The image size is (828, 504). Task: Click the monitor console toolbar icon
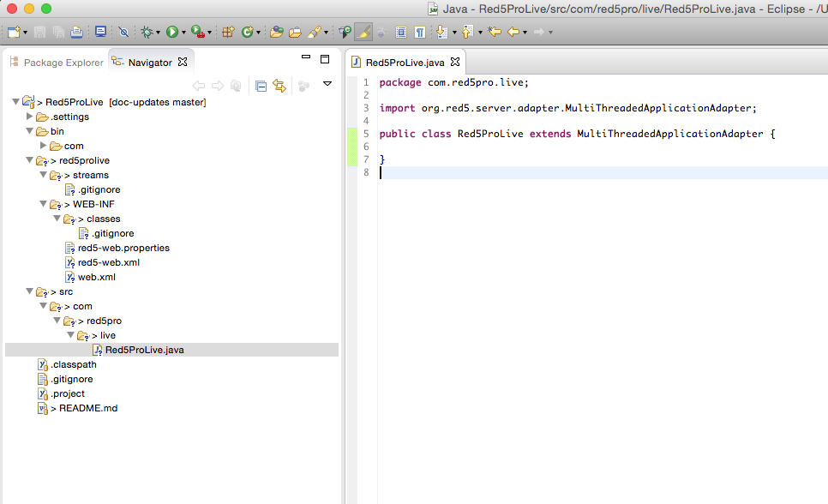pyautogui.click(x=100, y=33)
